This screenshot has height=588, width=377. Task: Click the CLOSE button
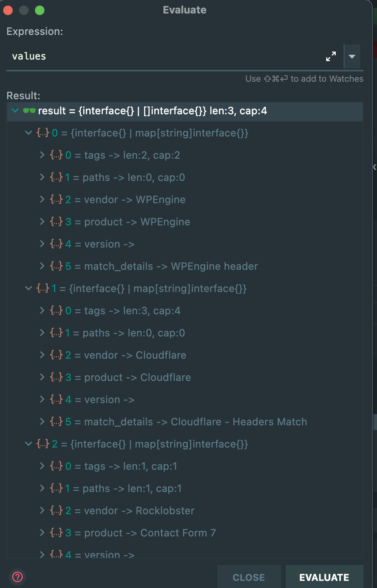249,577
